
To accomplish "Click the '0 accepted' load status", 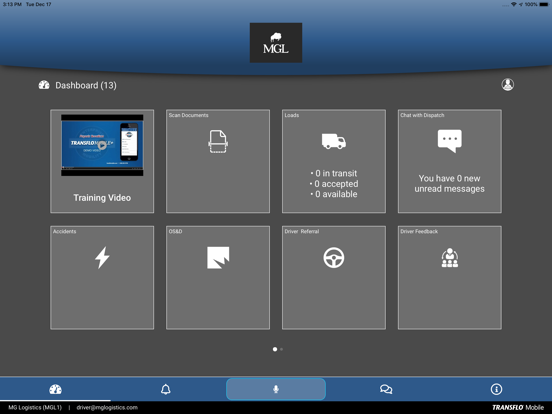I will tap(334, 184).
